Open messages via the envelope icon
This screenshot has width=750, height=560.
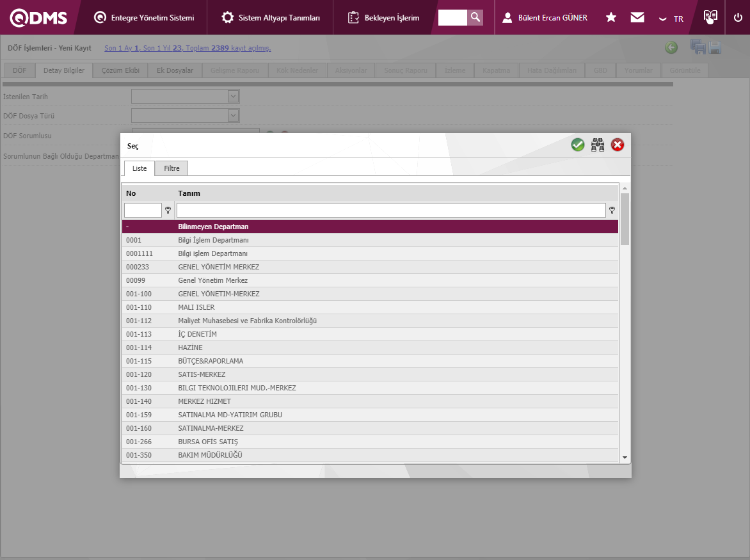pos(637,17)
